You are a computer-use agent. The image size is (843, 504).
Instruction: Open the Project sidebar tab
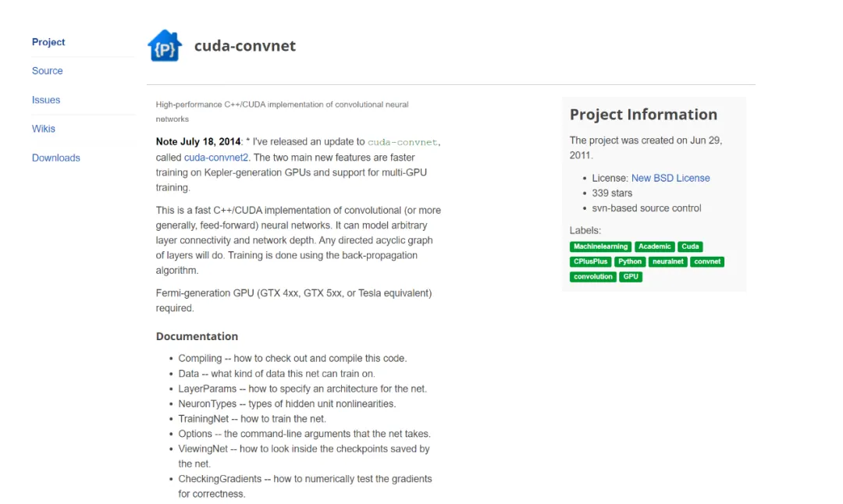tap(48, 42)
